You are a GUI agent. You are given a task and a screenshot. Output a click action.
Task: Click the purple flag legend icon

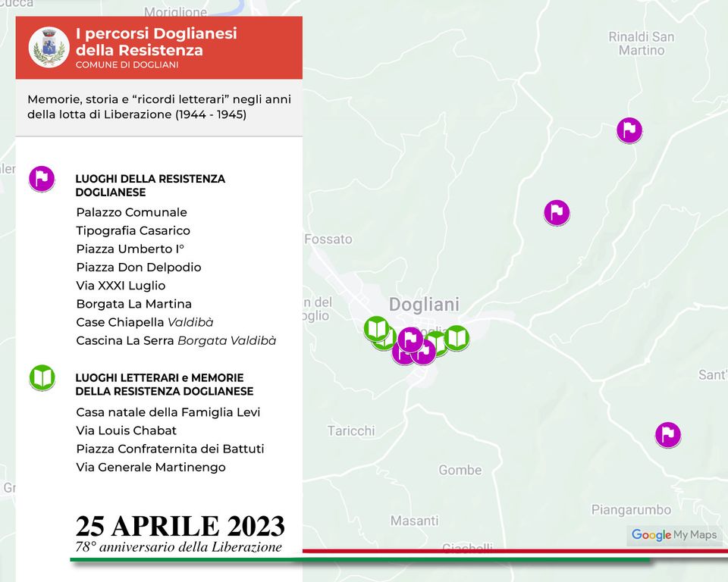coord(42,179)
